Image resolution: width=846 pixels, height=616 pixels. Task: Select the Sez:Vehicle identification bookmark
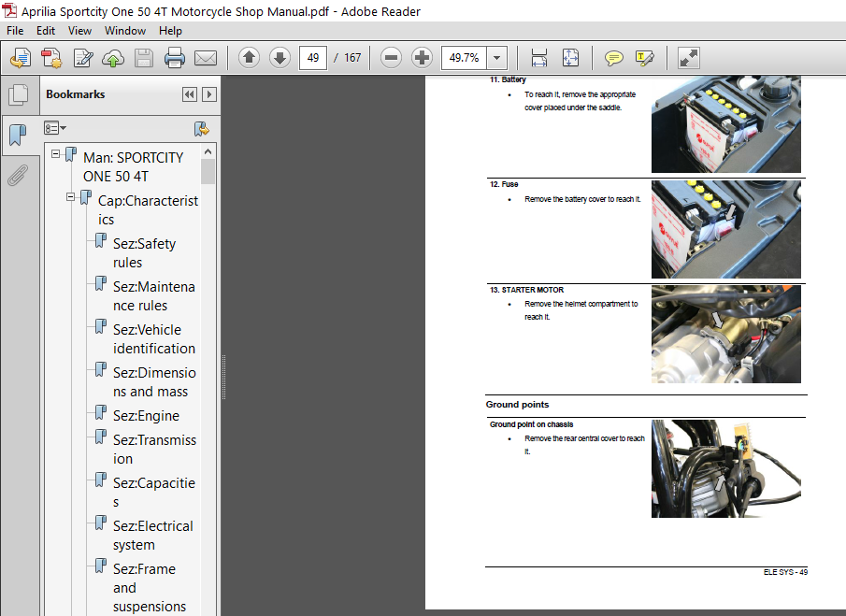point(153,338)
